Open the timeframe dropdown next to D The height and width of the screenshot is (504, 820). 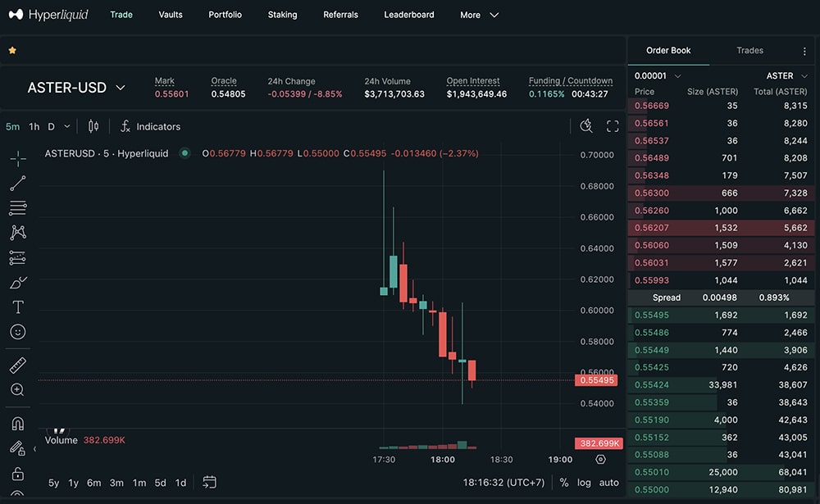(67, 126)
